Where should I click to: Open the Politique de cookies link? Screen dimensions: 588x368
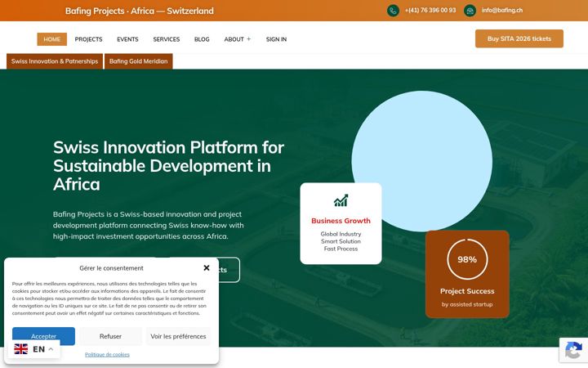pos(107,354)
